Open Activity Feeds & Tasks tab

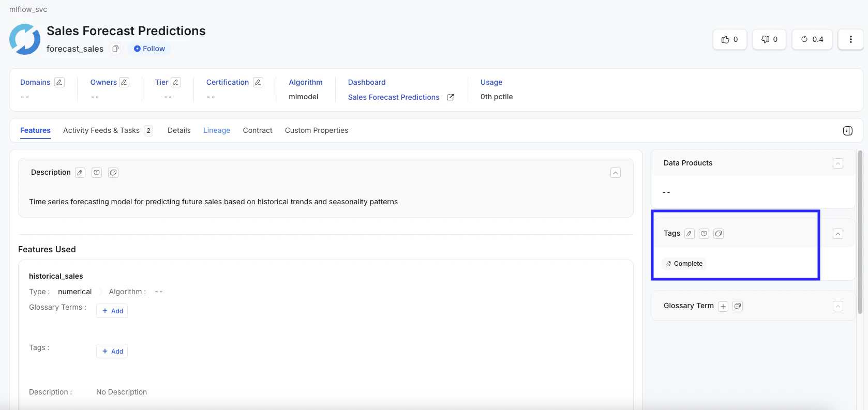pyautogui.click(x=108, y=130)
